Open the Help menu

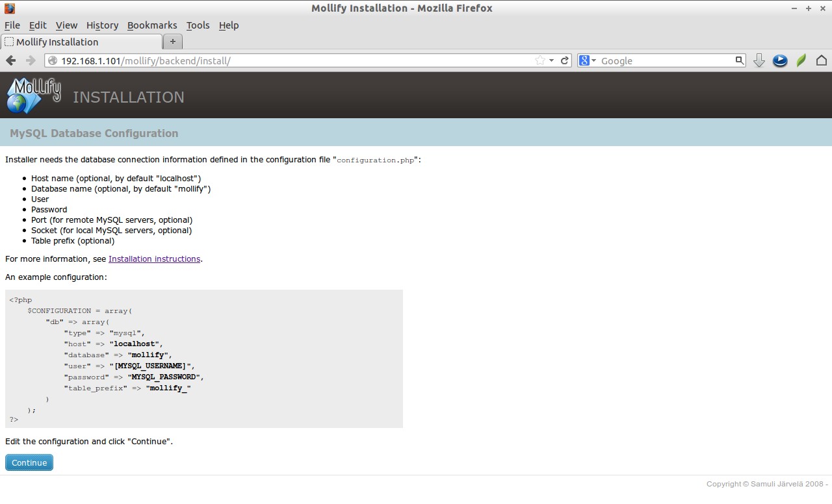229,25
